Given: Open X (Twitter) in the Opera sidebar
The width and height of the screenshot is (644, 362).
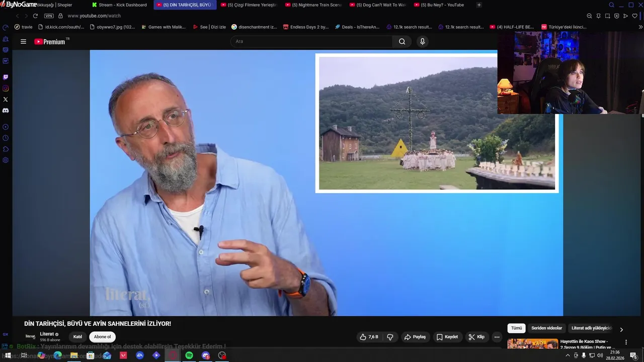Looking at the screenshot, I should coord(6,100).
